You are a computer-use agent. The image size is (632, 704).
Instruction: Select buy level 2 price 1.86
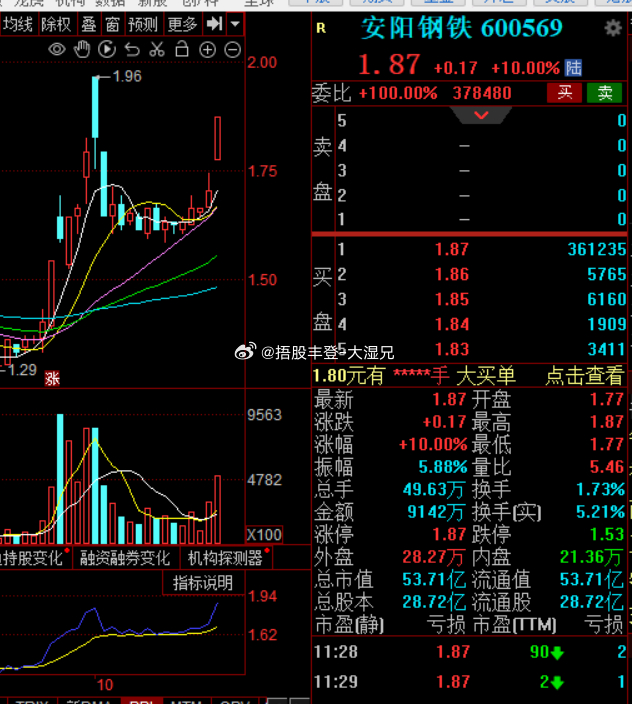[452, 275]
